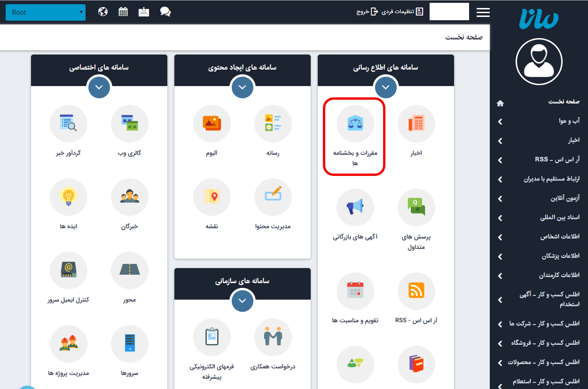
Task: Open the گالری وب module
Action: [130, 124]
